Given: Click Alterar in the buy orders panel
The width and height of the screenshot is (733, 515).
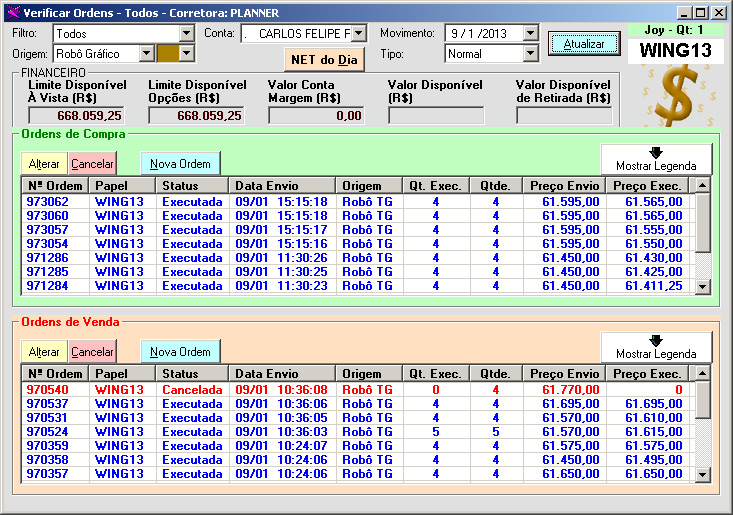Looking at the screenshot, I should coord(44,164).
